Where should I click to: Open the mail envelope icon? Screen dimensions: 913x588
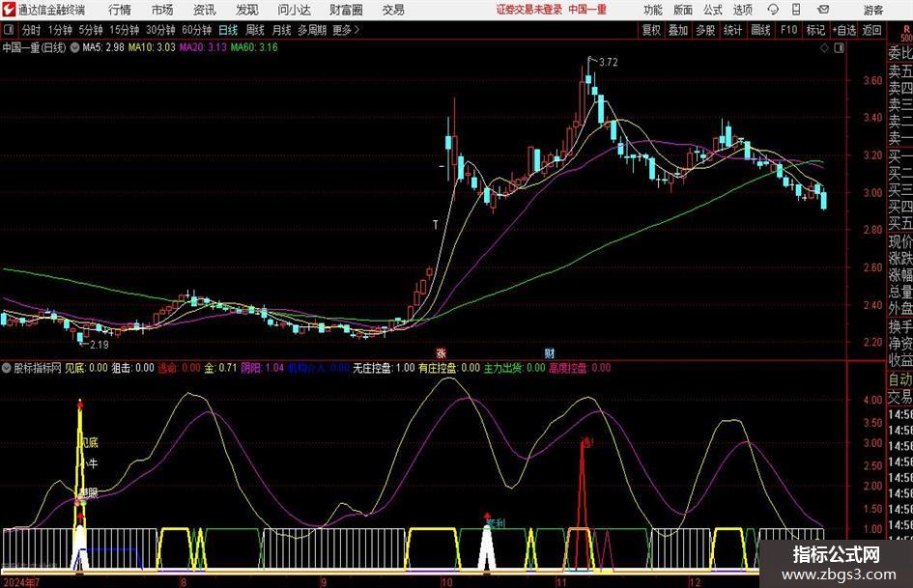[823, 10]
